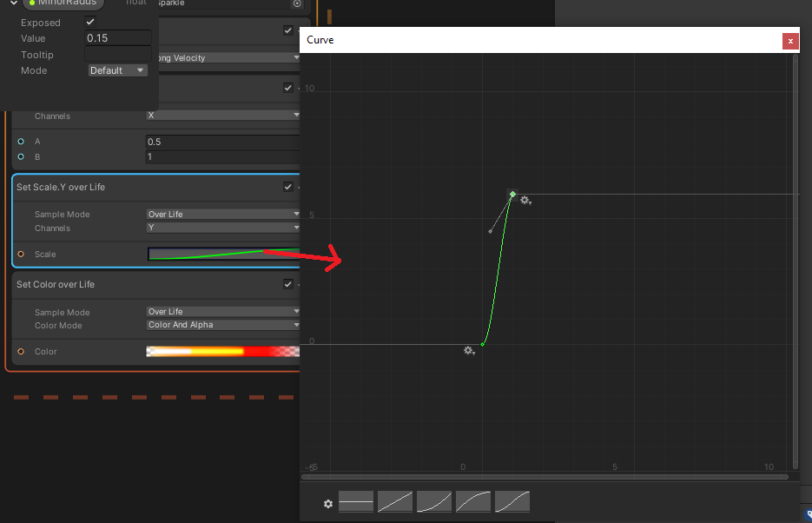The width and height of the screenshot is (812, 523).
Task: Click the Curve editor horizontal scrollbar
Action: tap(545, 477)
